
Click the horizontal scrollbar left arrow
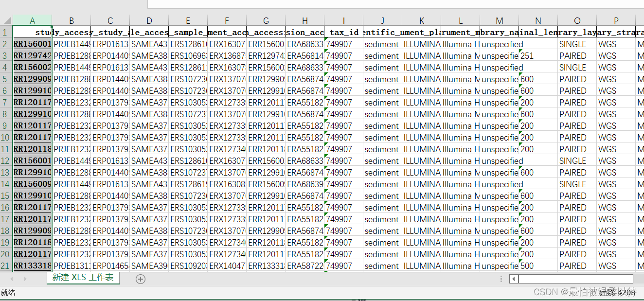pos(514,279)
